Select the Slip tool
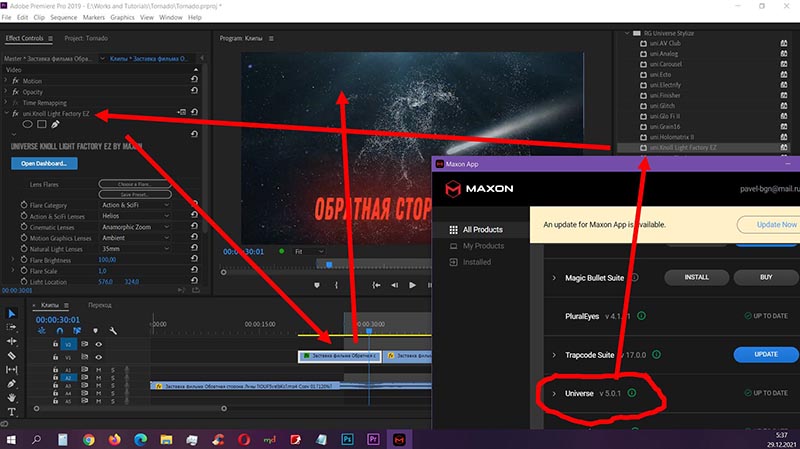Screen dimensions: 800x449 point(12,369)
